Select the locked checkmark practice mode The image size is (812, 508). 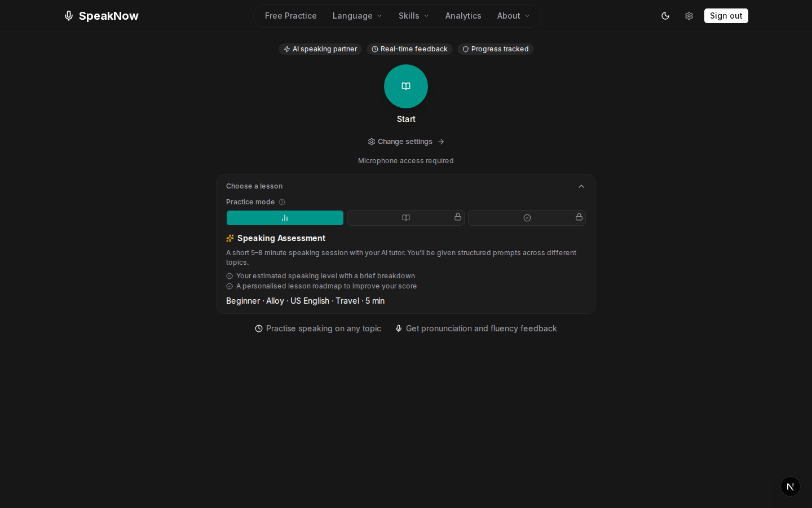[527, 218]
